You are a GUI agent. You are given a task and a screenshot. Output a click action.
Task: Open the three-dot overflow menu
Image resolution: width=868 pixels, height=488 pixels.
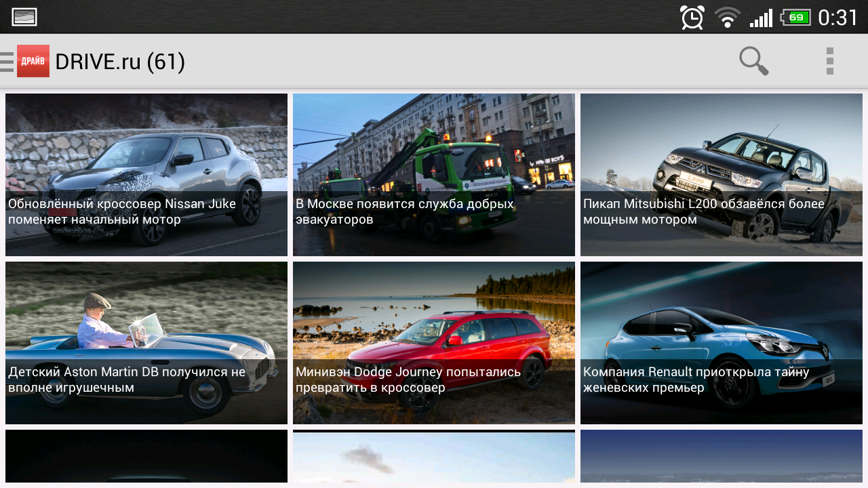[830, 61]
